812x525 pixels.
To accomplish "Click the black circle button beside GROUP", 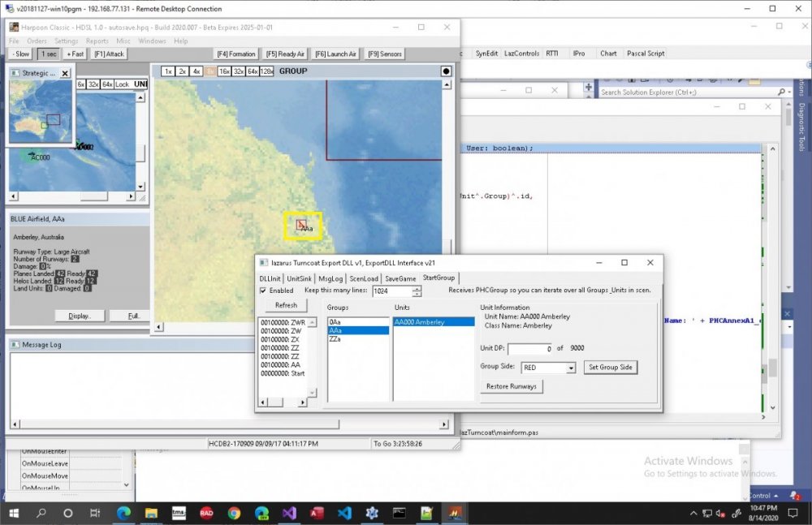I will pyautogui.click(x=446, y=71).
